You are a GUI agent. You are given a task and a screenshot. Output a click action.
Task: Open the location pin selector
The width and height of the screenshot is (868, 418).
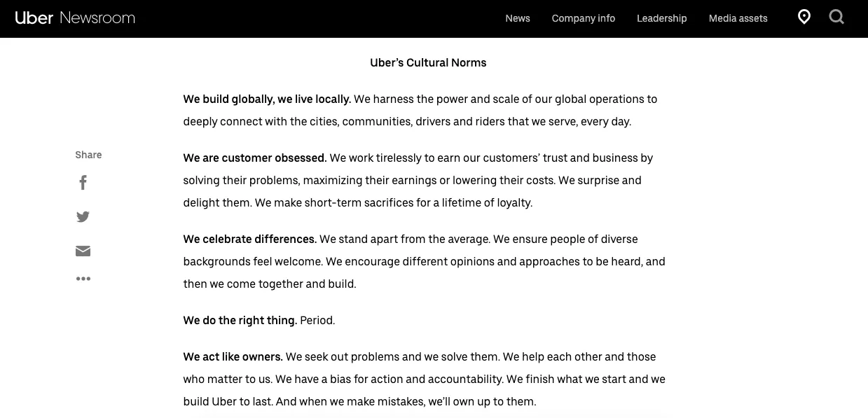[x=804, y=17]
